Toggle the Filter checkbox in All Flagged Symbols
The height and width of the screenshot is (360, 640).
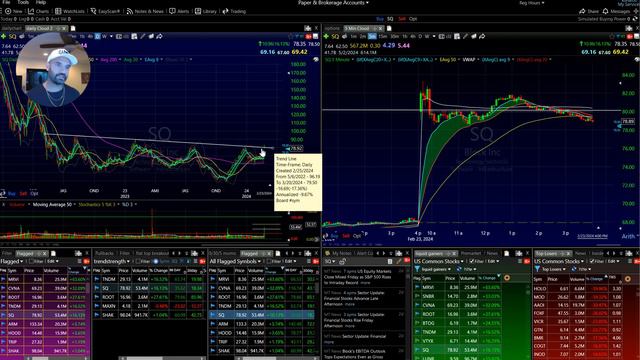pyautogui.click(x=270, y=261)
